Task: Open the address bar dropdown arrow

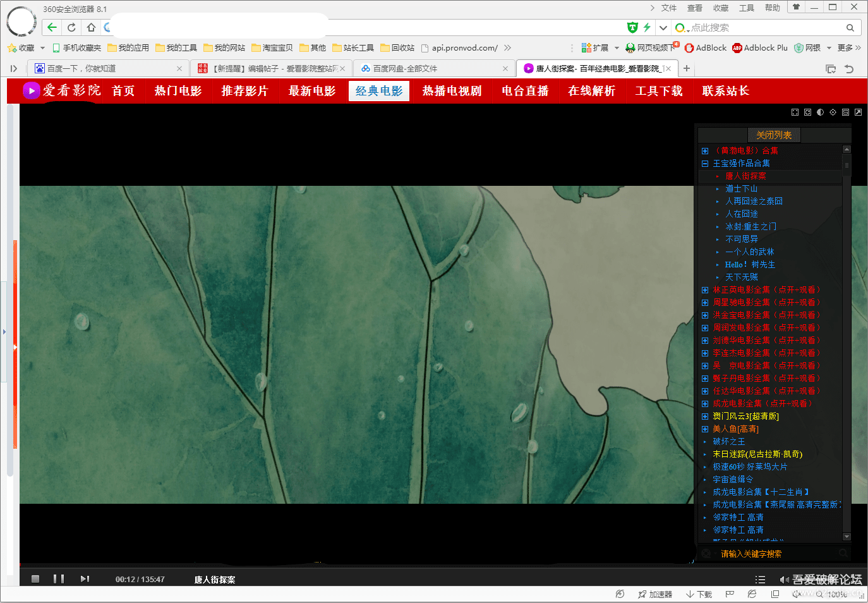Action: click(663, 28)
